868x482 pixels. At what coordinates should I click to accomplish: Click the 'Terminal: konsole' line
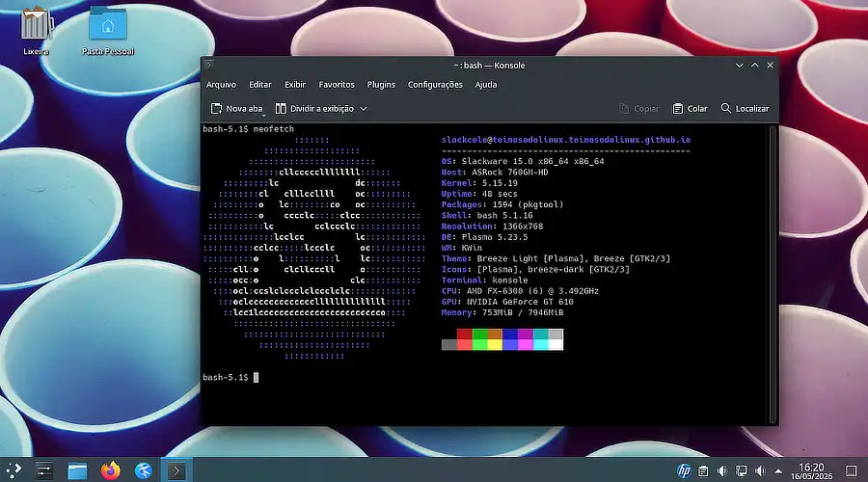tap(484, 280)
